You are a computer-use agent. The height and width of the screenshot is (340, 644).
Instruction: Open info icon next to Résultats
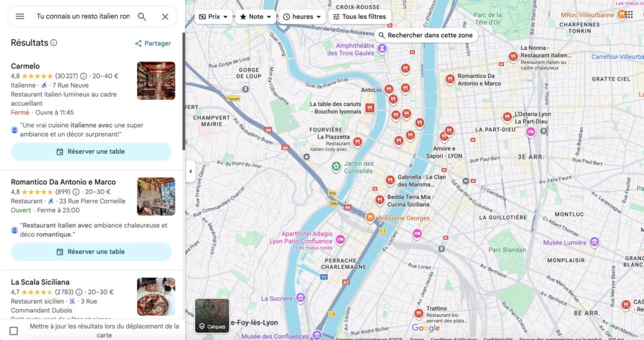pyautogui.click(x=54, y=43)
